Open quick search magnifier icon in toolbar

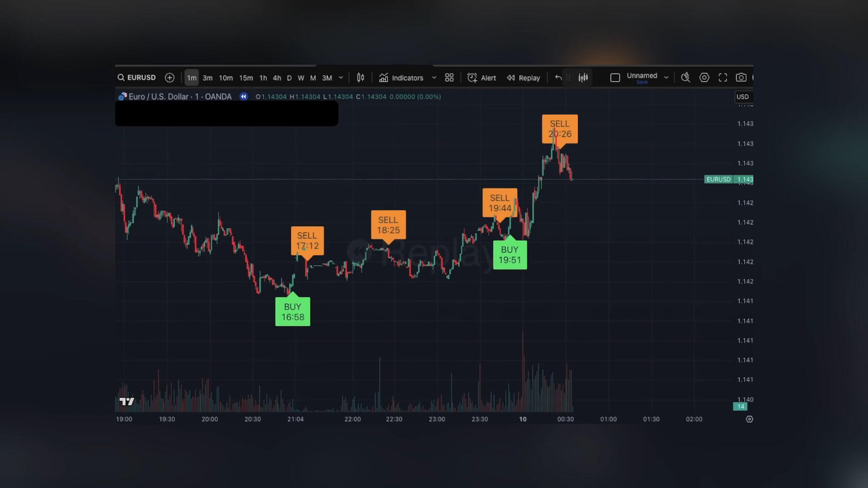[x=685, y=78]
